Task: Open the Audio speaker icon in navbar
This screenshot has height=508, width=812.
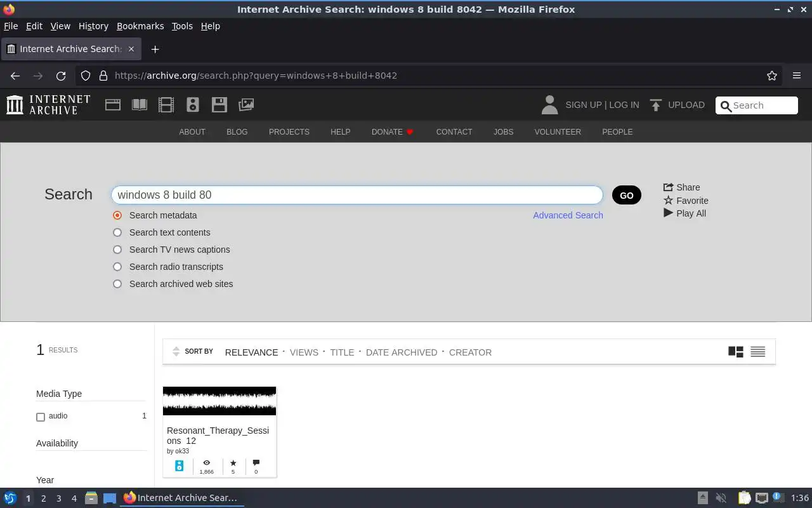Action: pyautogui.click(x=193, y=105)
